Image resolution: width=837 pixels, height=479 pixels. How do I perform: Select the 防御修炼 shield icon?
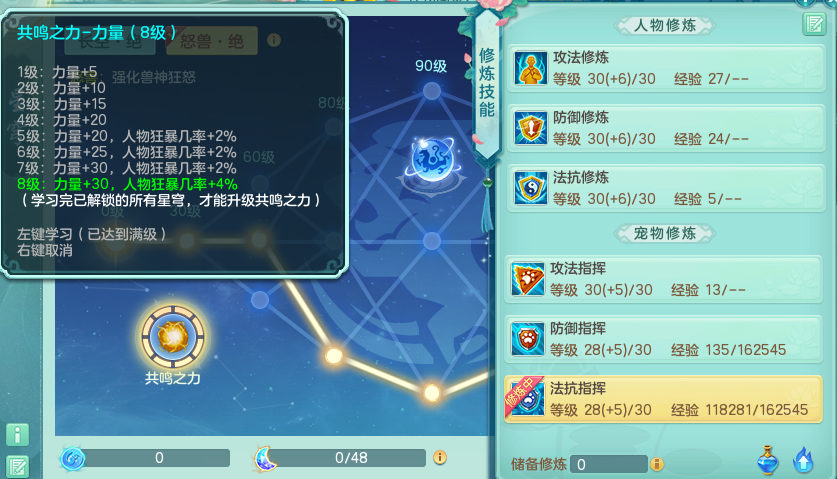531,128
